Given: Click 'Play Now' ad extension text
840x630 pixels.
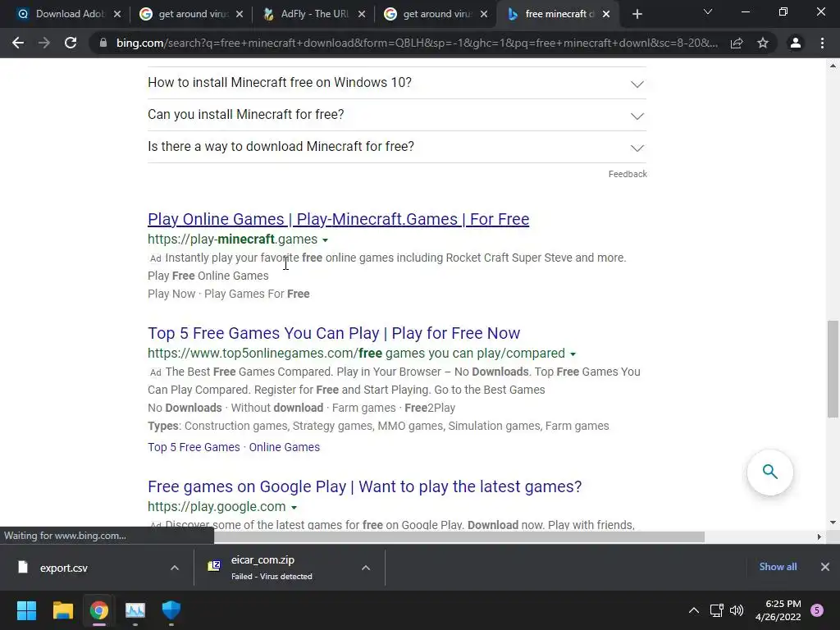Looking at the screenshot, I should (171, 294).
